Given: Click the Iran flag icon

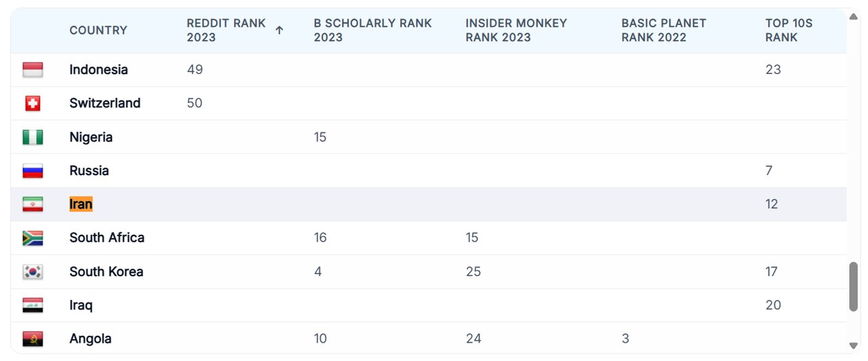Looking at the screenshot, I should coord(33,204).
